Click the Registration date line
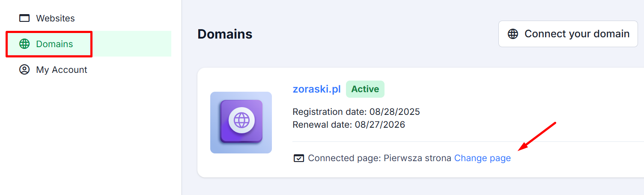The height and width of the screenshot is (195, 644). (x=356, y=112)
